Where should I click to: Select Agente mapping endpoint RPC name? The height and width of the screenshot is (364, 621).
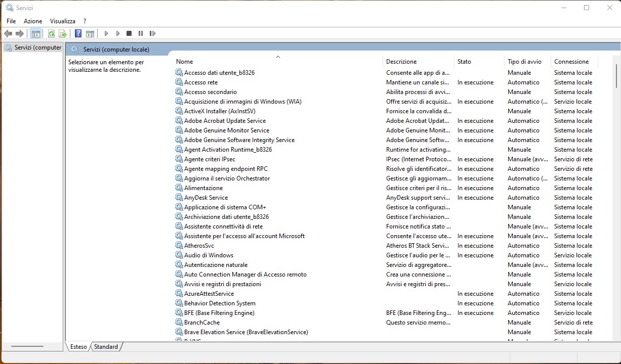click(226, 169)
